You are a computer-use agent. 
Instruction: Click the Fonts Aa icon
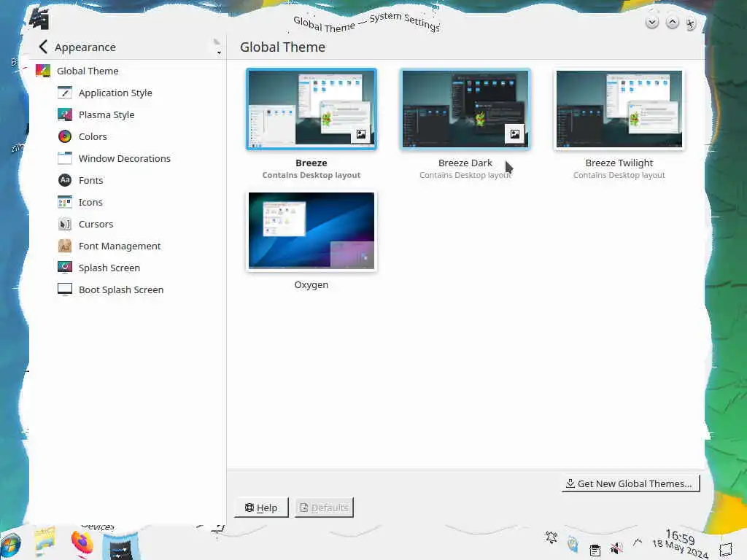coord(65,180)
